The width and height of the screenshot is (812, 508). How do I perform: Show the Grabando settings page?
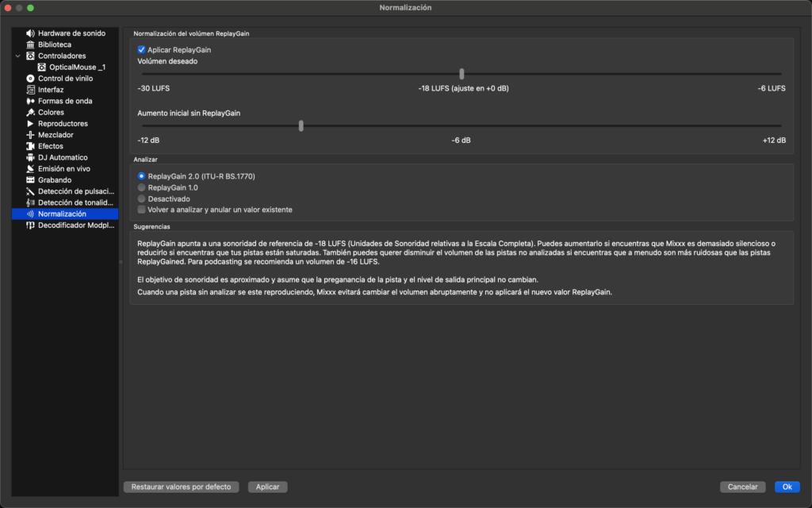click(x=55, y=180)
